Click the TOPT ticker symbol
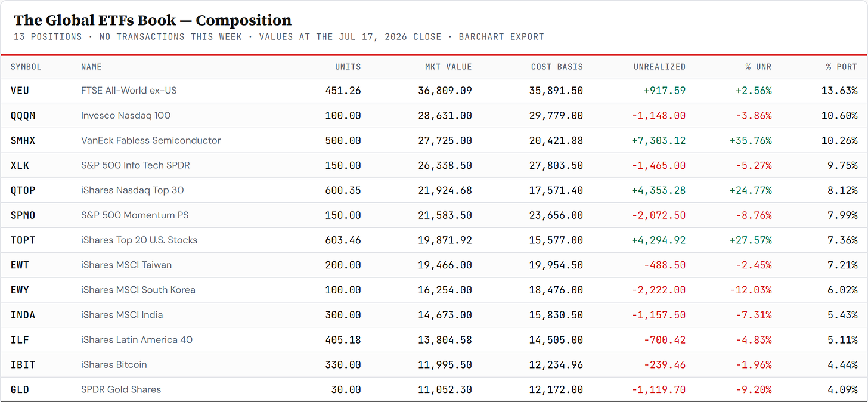Image resolution: width=868 pixels, height=402 pixels. point(23,240)
